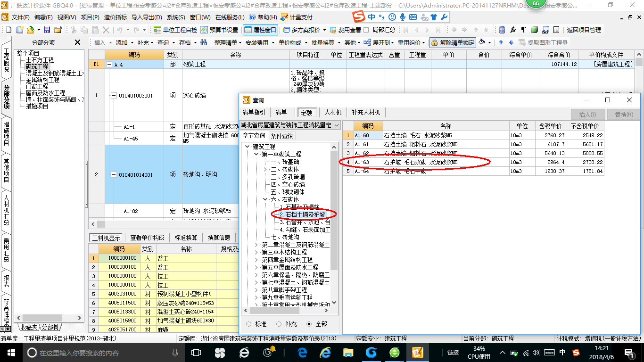This screenshot has height=362, width=644.
Task: Open the 标准换算 tab
Action: point(186,238)
